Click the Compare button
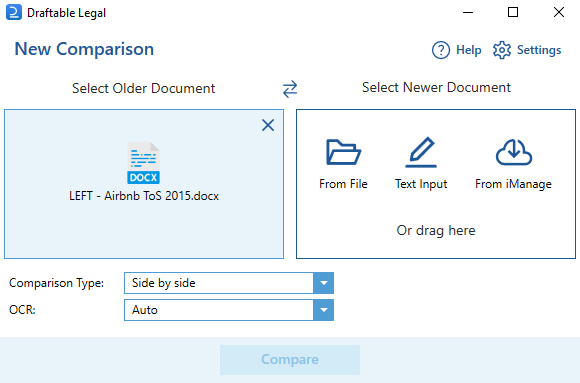The width and height of the screenshot is (580, 383). 290,360
